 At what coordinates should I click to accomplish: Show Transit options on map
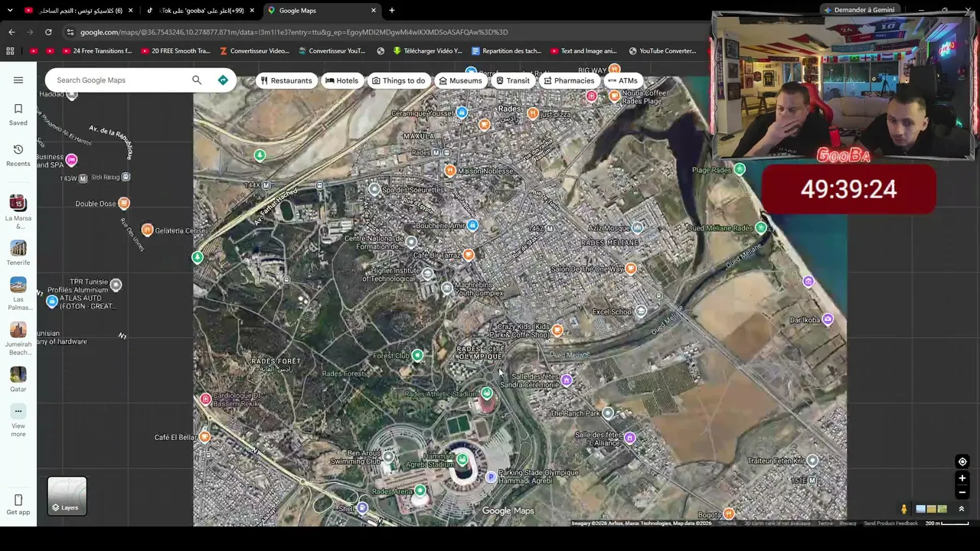[x=512, y=80]
